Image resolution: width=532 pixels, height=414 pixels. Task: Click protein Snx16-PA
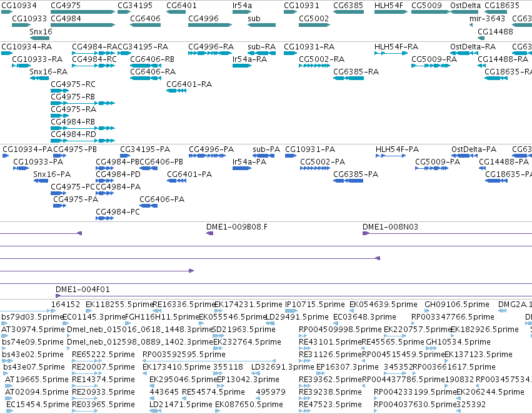(x=52, y=174)
